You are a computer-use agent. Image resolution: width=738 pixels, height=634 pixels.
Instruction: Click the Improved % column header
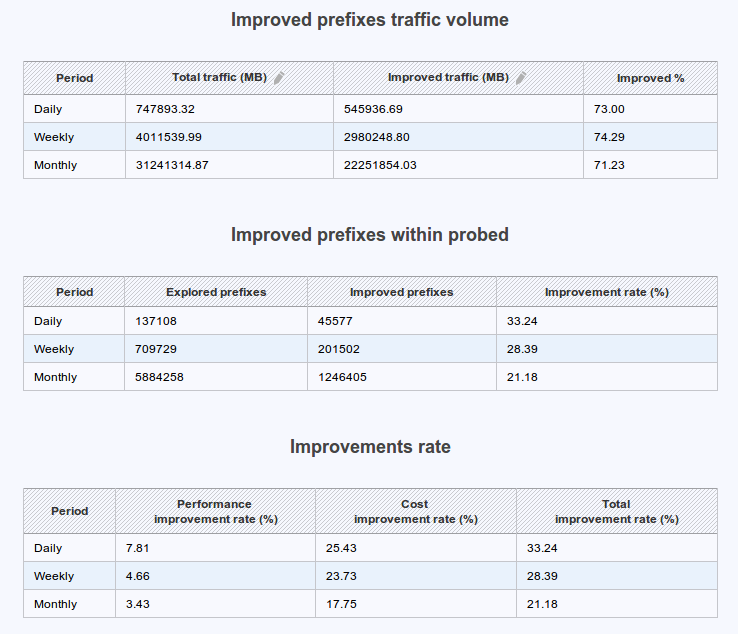pos(650,78)
